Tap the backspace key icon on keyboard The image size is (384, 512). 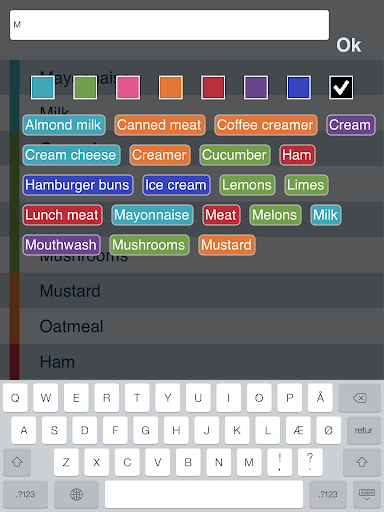(x=359, y=398)
